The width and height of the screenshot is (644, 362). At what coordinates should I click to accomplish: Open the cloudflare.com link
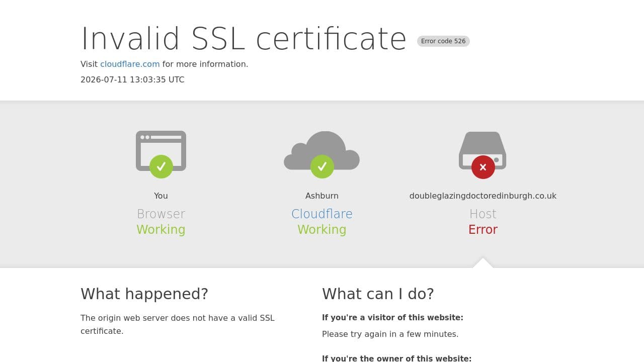(x=130, y=64)
